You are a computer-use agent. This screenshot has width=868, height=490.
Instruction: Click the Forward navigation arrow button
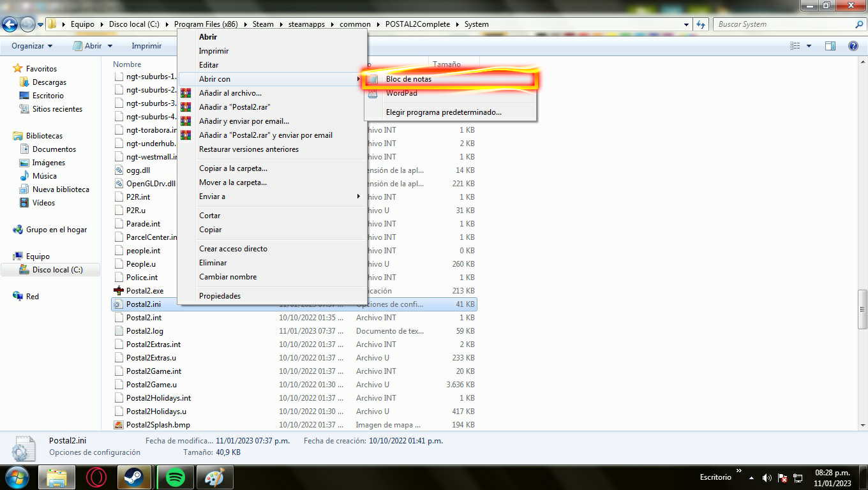pos(27,24)
